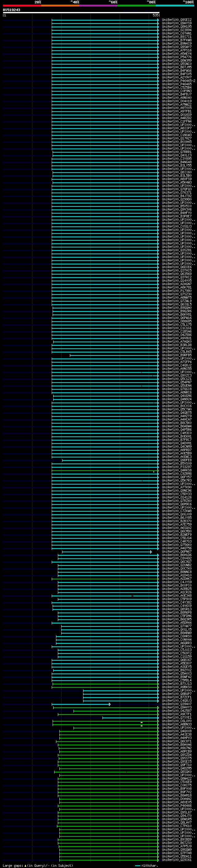Image resolution: width=197 pixels, height=868 pixels.
Task: Click hit UniRef100_Q5K7R3
Action: (177, 481)
